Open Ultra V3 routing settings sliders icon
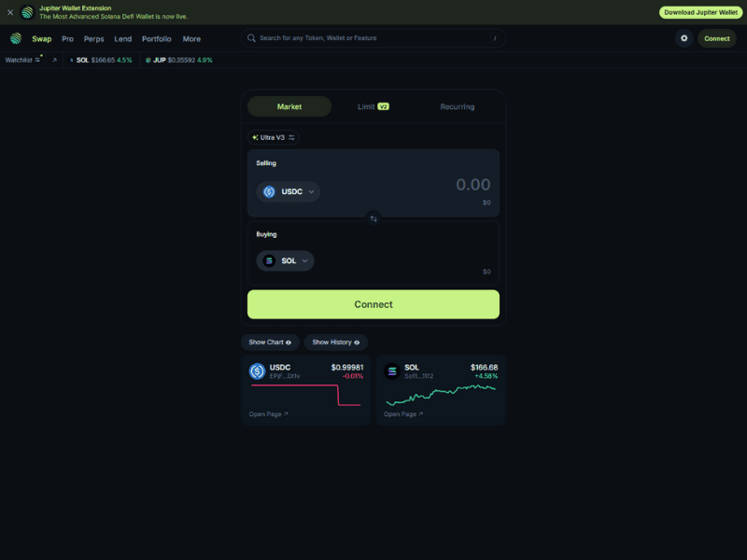747x560 pixels. coord(292,137)
